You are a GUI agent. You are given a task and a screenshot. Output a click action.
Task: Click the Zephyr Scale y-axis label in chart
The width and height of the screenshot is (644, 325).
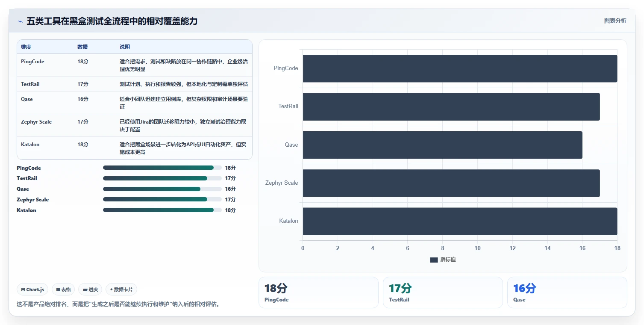click(282, 183)
